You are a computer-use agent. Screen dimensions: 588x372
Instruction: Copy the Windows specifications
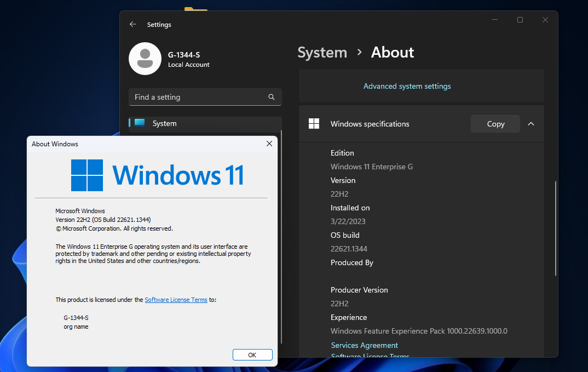click(x=495, y=124)
